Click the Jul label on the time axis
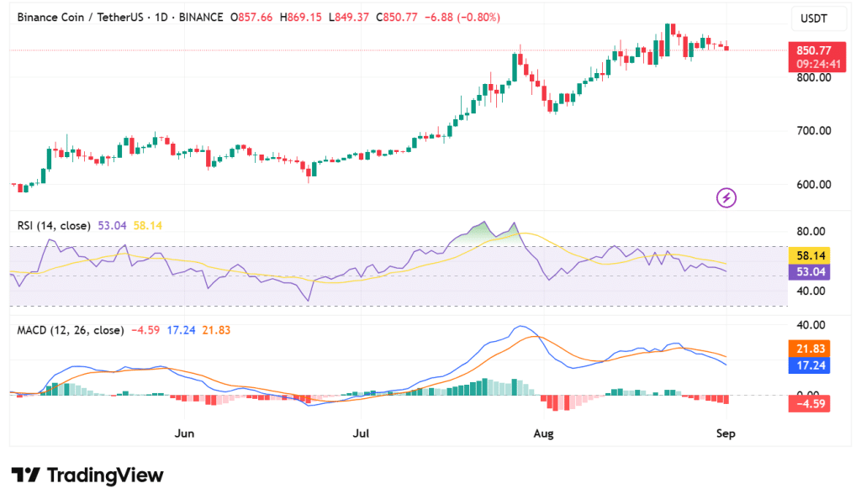861x504 pixels. pos(361,433)
